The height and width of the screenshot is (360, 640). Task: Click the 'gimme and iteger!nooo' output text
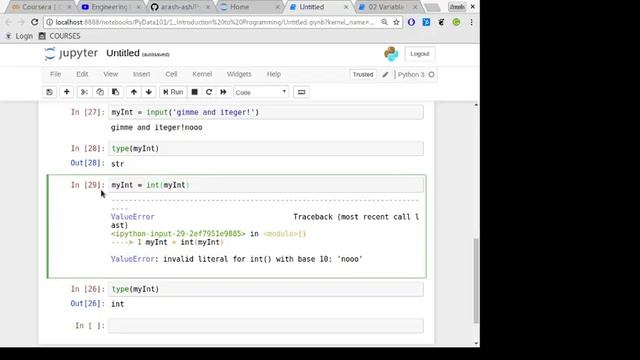click(x=157, y=127)
